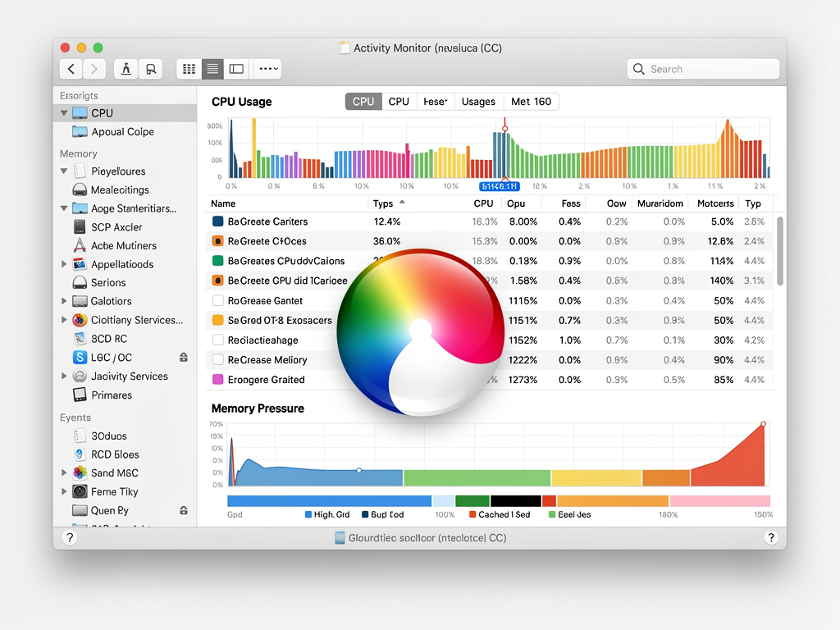This screenshot has width=840, height=630.
Task: Switch to the Usages tab
Action: pos(478,101)
